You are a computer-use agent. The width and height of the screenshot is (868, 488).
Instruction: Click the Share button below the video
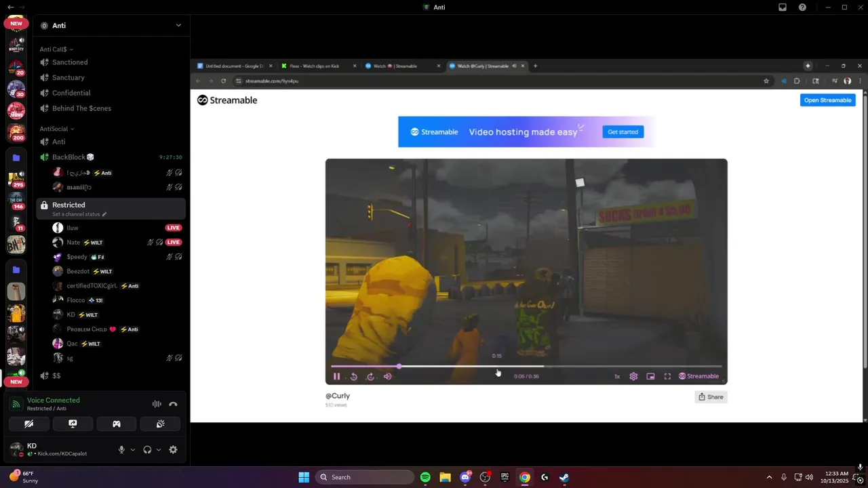711,397
